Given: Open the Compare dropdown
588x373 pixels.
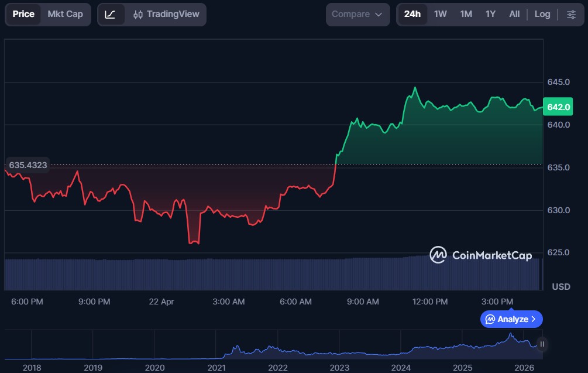Looking at the screenshot, I should 357,14.
